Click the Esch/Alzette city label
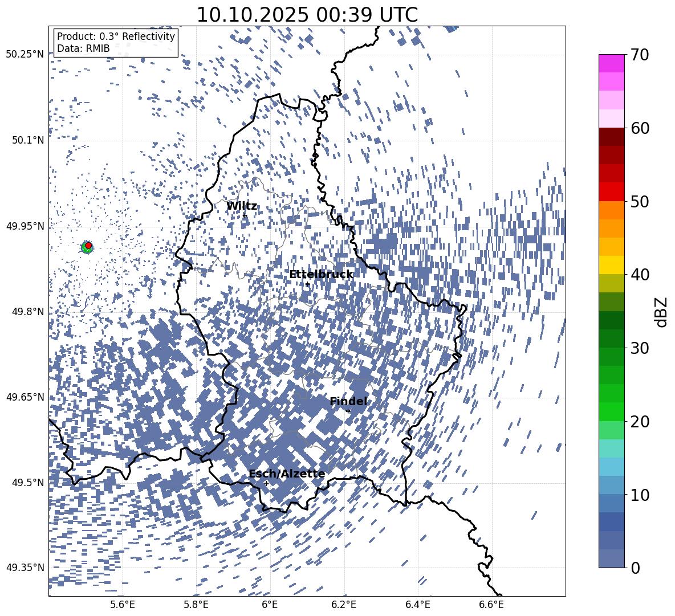The height and width of the screenshot is (616, 675). click(x=287, y=474)
